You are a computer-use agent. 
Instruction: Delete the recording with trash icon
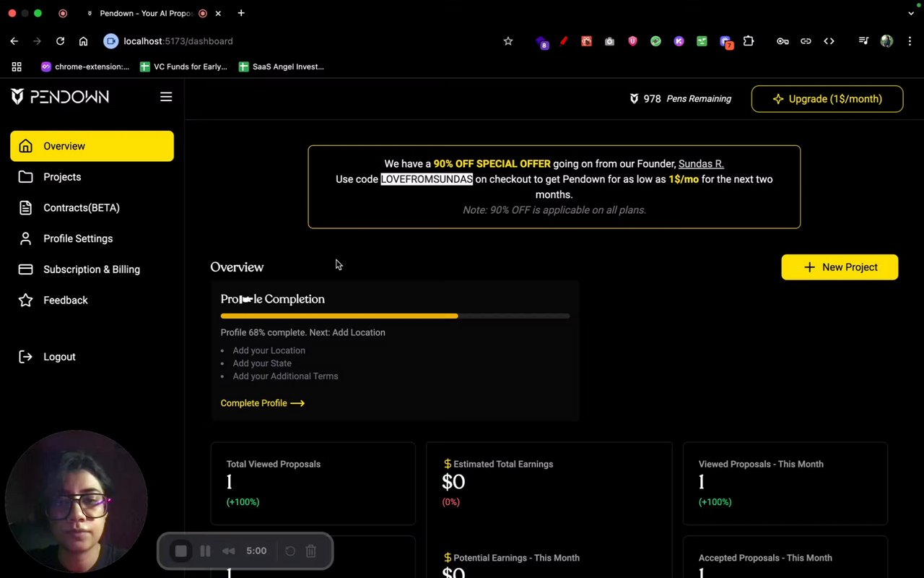pyautogui.click(x=311, y=551)
